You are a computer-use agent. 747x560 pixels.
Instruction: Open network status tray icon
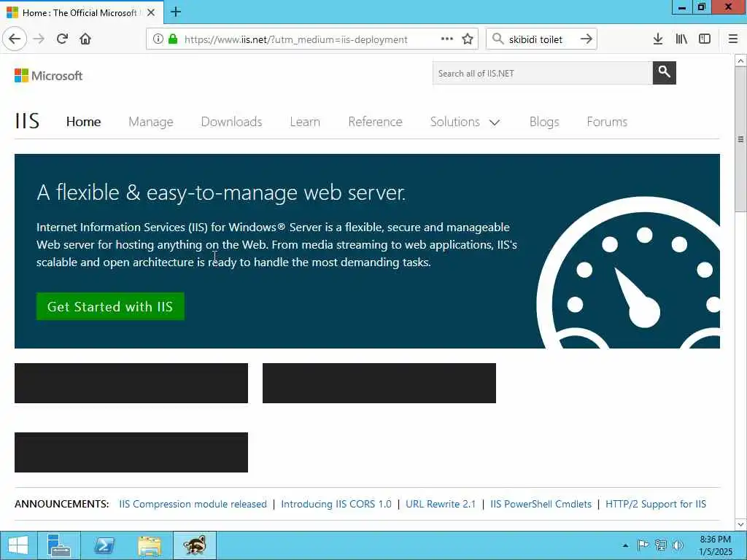[x=660, y=545]
